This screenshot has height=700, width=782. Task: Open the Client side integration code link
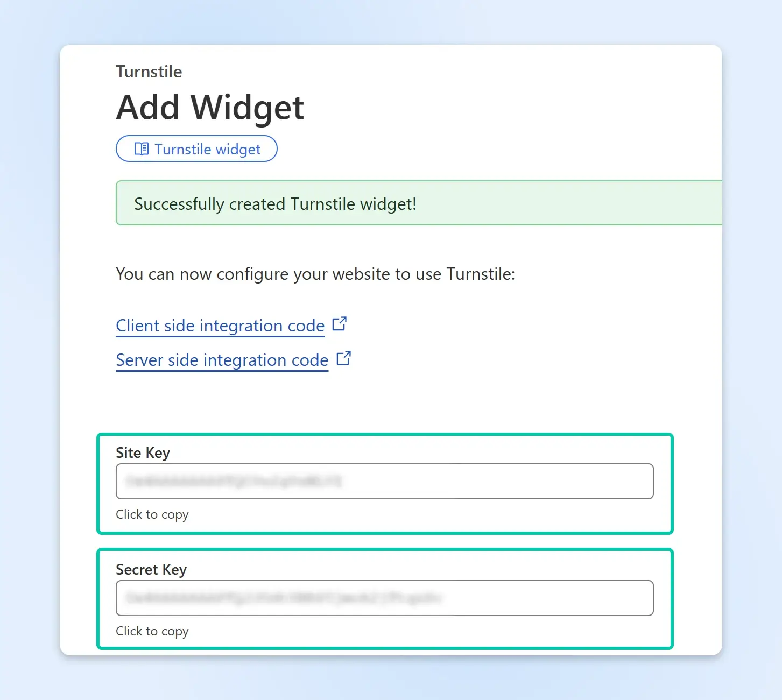pos(220,326)
